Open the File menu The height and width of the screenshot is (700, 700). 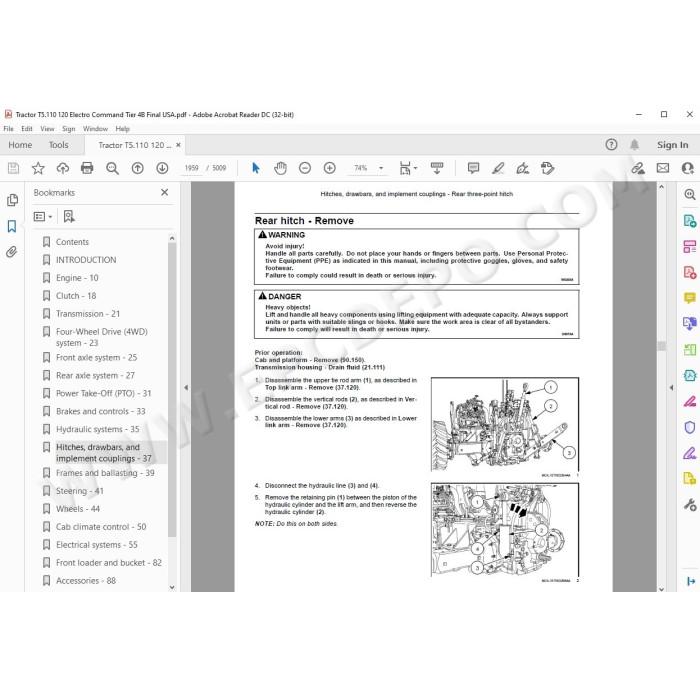[x=8, y=129]
